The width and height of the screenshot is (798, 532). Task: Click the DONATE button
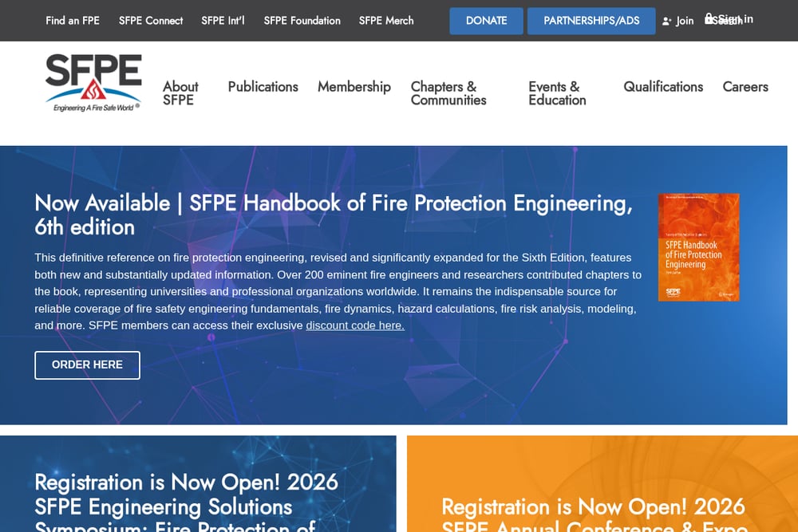point(486,21)
